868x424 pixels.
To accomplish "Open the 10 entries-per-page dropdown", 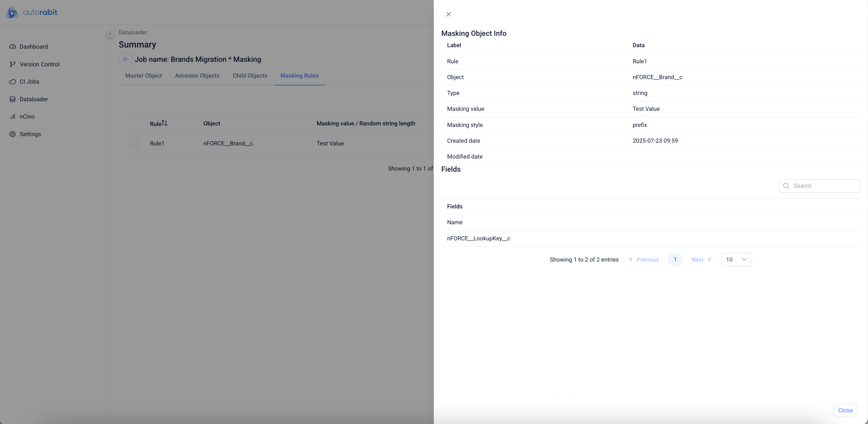I will coord(736,259).
